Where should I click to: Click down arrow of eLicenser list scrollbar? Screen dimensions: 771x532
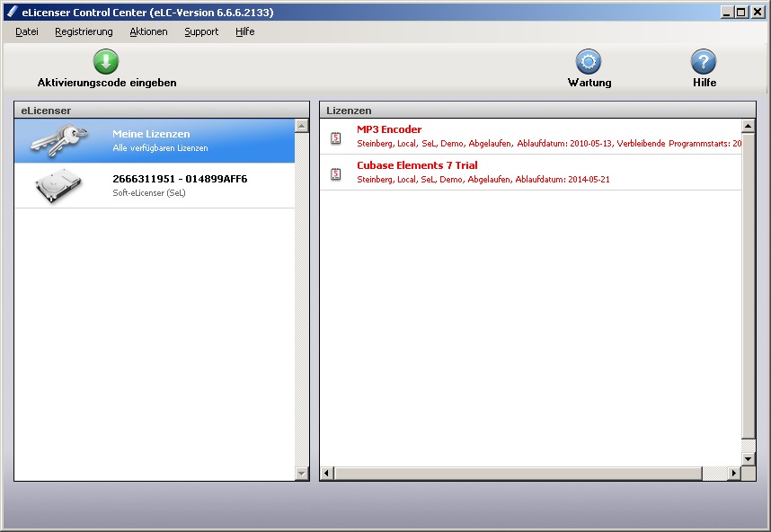point(301,474)
